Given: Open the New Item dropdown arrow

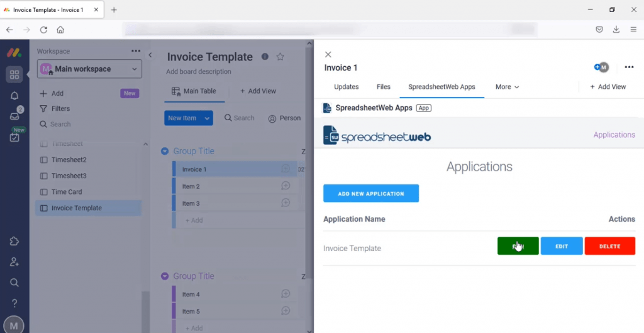Looking at the screenshot, I should tap(207, 118).
